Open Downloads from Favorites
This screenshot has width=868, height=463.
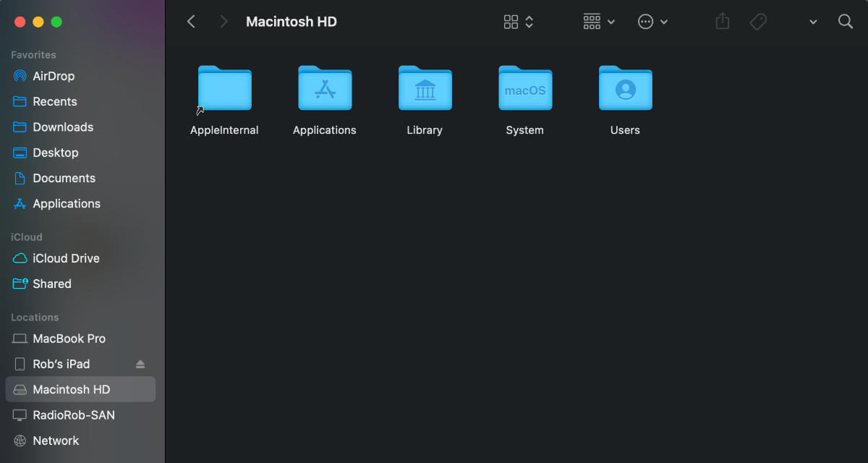(63, 127)
